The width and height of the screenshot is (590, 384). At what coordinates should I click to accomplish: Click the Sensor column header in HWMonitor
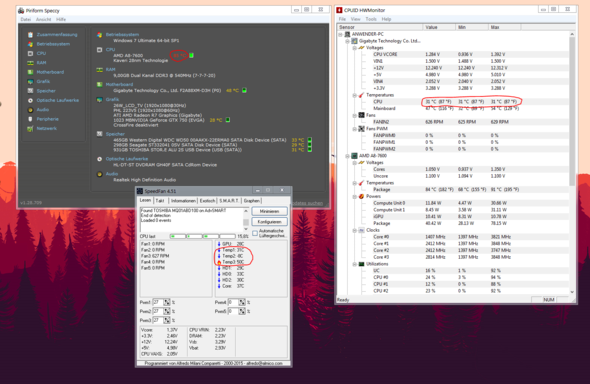coord(380,27)
